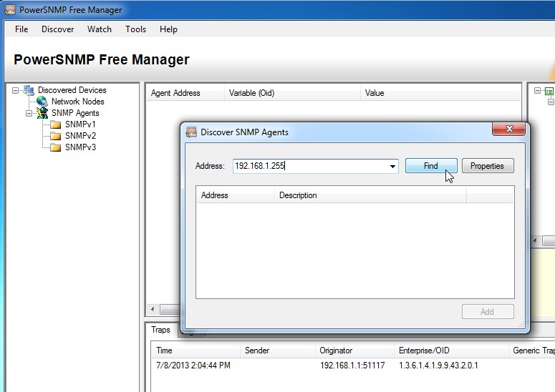Open the Discover menu

[58, 29]
